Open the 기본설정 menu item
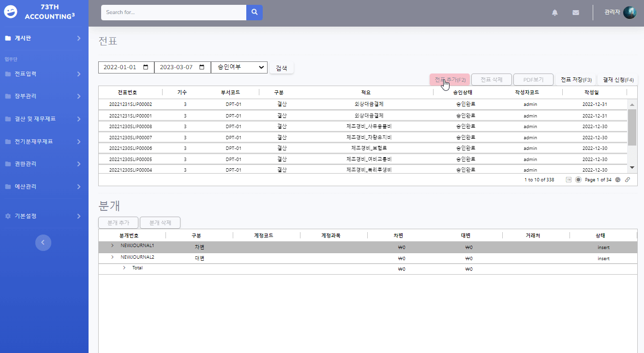 44,216
